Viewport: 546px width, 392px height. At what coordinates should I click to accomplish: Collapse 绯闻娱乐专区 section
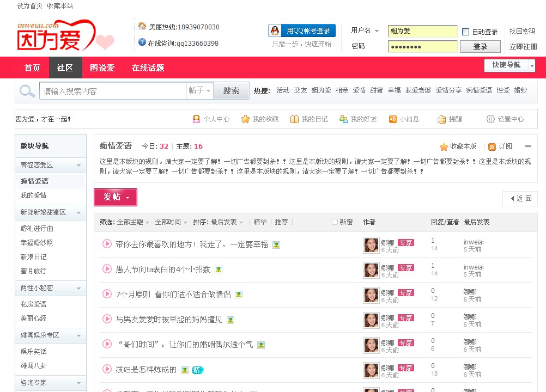click(78, 336)
